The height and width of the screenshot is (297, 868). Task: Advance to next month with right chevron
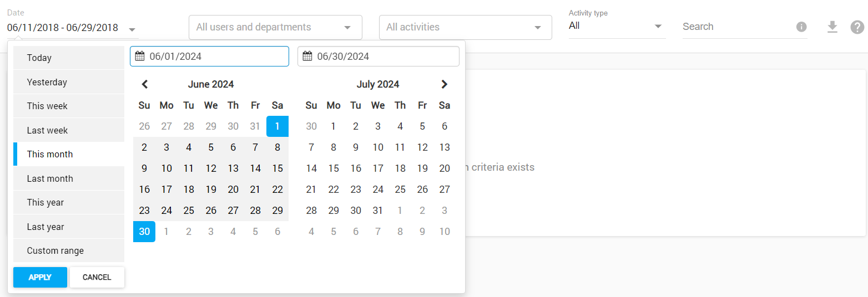444,84
